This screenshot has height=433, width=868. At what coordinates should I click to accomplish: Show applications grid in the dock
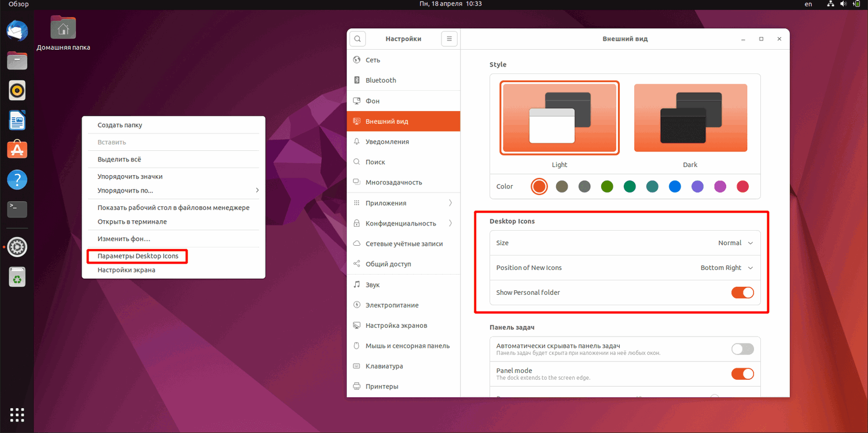coord(17,415)
